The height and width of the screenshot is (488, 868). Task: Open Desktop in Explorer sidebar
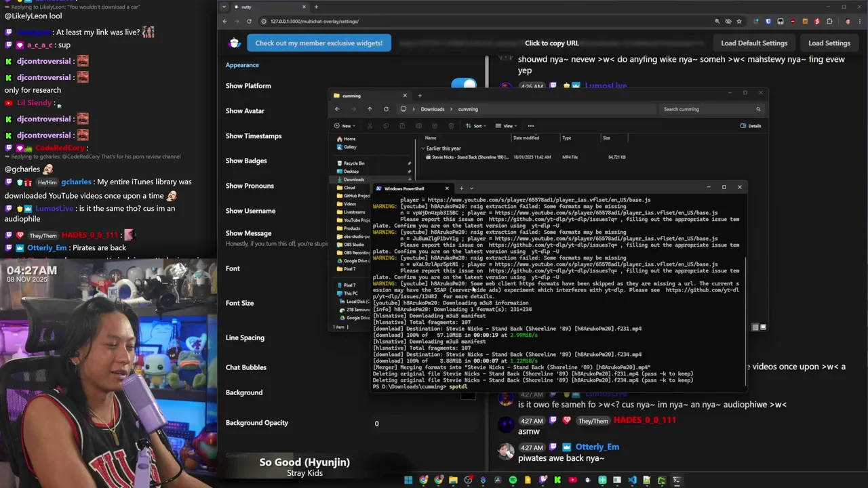pos(347,171)
